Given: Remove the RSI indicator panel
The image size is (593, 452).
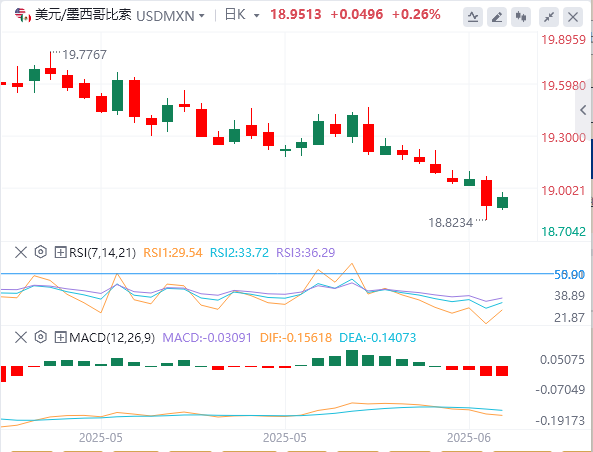Looking at the screenshot, I should 21,252.
